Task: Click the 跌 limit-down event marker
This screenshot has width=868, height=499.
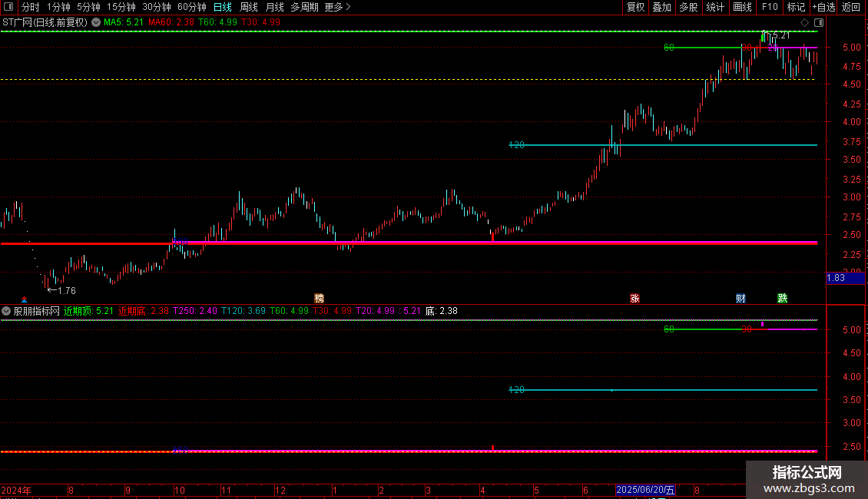Action: pyautogui.click(x=782, y=298)
